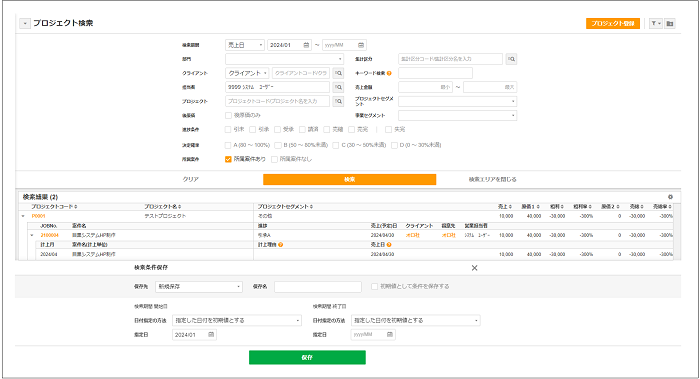Expand the project segment dropdown
The height and width of the screenshot is (379, 700).
(x=458, y=101)
